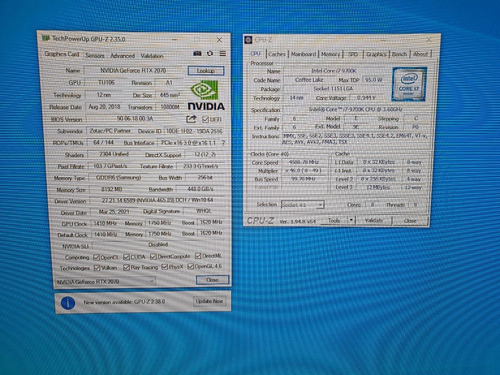The width and height of the screenshot is (500, 375).
Task: Open the Mainboard tab in CPU-Z
Action: 303,54
